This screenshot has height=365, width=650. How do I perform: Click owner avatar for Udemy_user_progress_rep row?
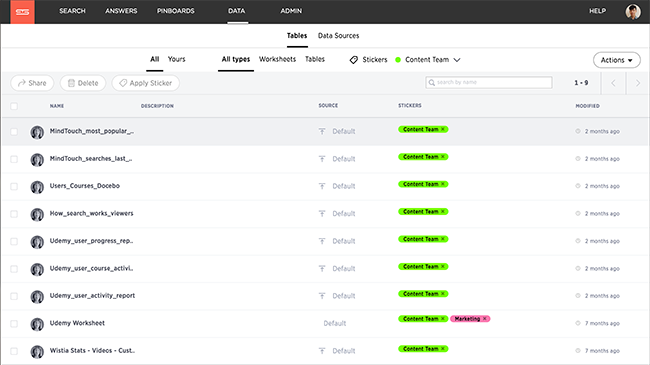pos(37,242)
